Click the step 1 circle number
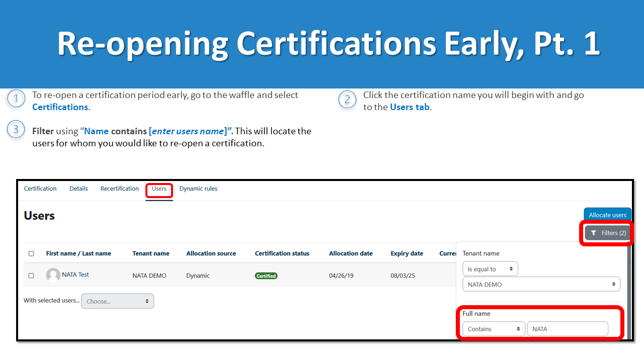Viewport: 644px width, 362px height. pos(16,99)
